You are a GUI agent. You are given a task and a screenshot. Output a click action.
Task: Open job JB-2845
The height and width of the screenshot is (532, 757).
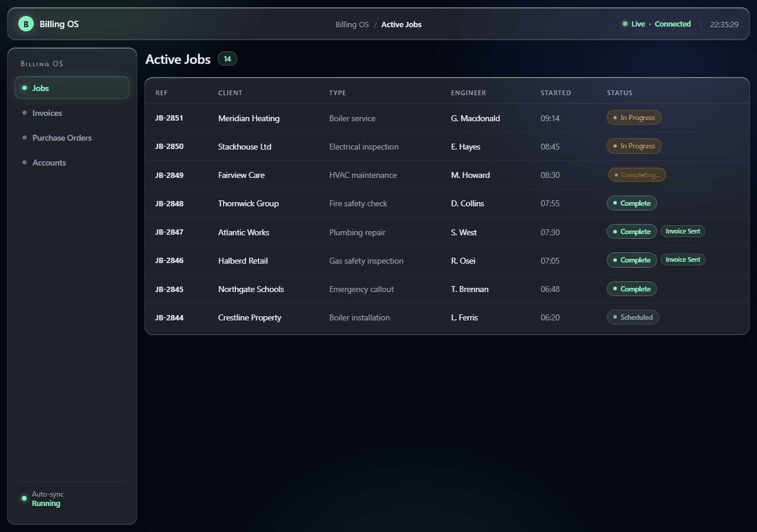click(169, 289)
